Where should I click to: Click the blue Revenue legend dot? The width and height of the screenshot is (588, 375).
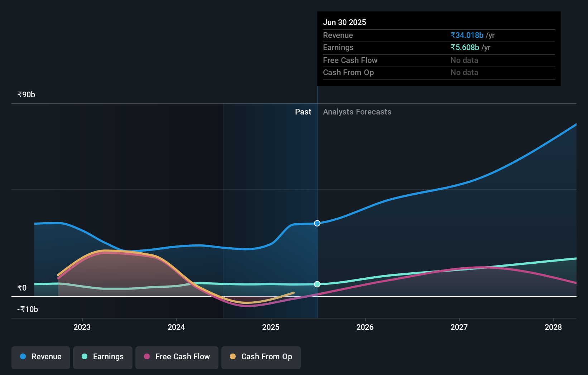22,357
